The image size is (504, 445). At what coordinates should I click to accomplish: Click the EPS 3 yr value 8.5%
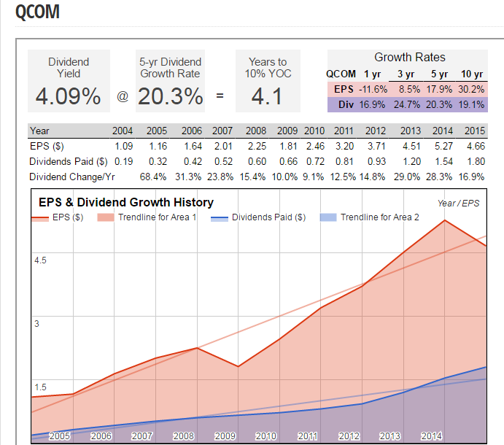click(x=409, y=89)
